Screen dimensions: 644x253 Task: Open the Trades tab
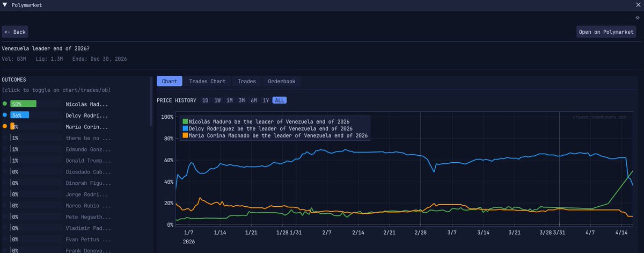point(247,81)
